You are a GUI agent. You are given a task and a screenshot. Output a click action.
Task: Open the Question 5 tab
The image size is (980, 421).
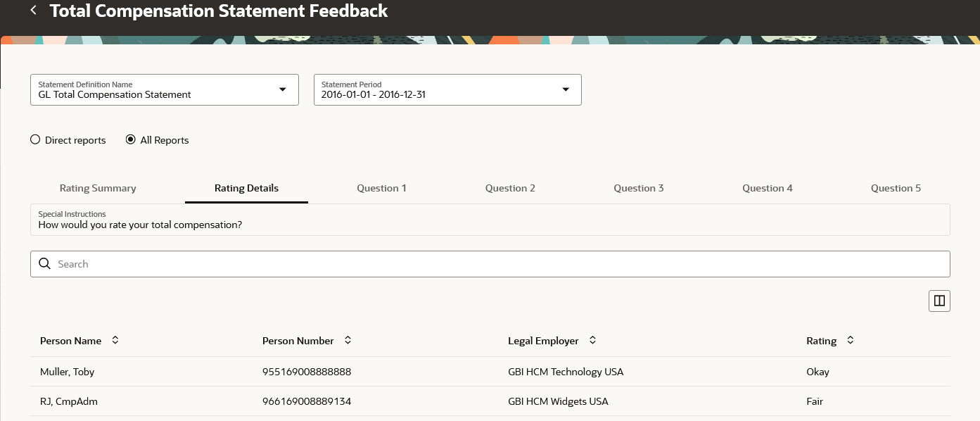point(896,188)
